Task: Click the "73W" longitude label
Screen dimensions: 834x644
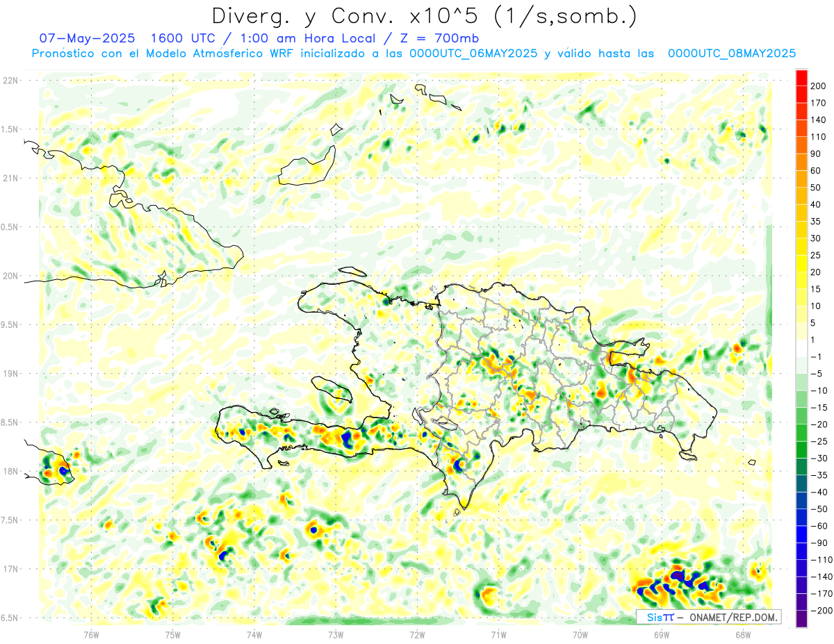Action: point(336,634)
